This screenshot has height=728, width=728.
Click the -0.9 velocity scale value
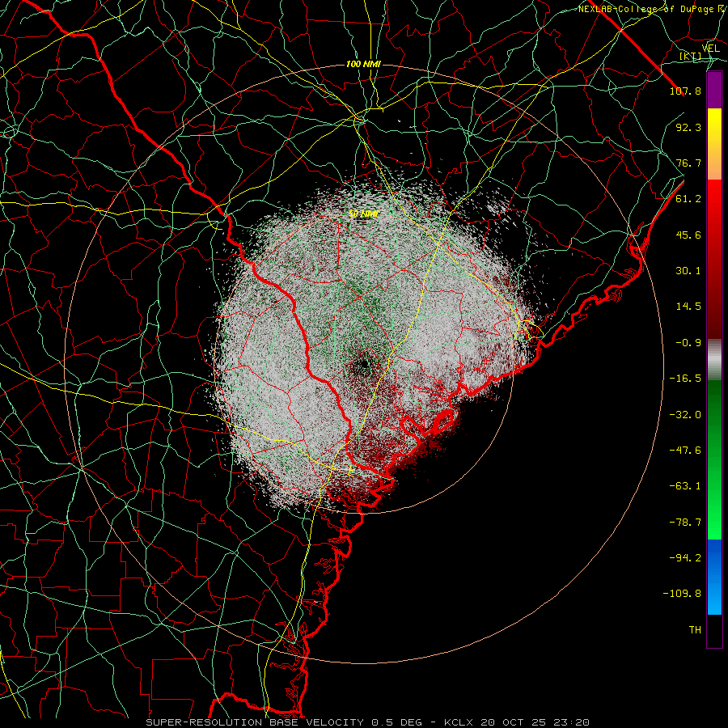click(x=688, y=343)
